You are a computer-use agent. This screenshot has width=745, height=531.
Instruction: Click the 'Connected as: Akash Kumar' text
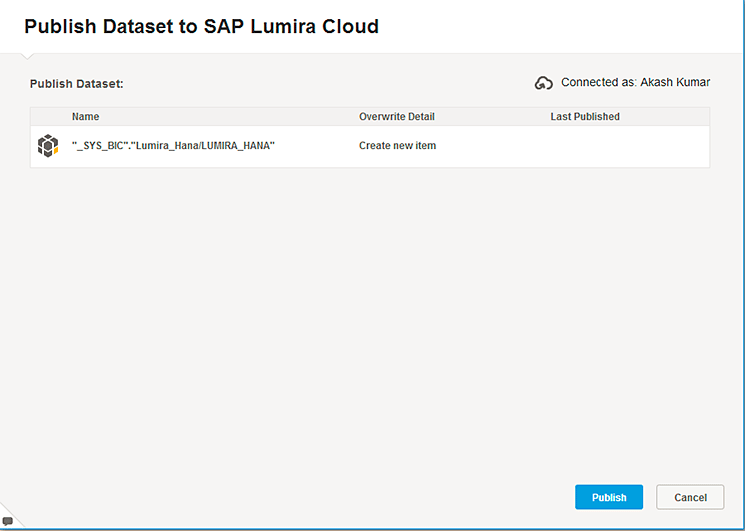(635, 83)
